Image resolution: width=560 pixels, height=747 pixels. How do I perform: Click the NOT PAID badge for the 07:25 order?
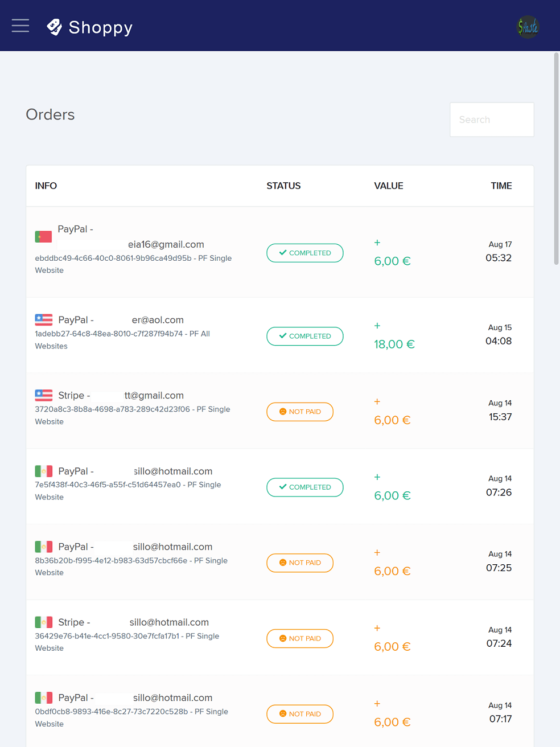(x=300, y=563)
